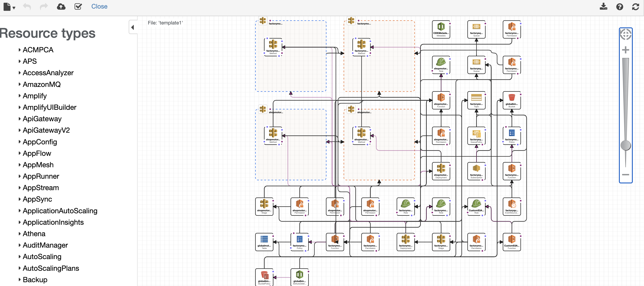Click the download template icon
The width and height of the screenshot is (644, 286).
(603, 7)
